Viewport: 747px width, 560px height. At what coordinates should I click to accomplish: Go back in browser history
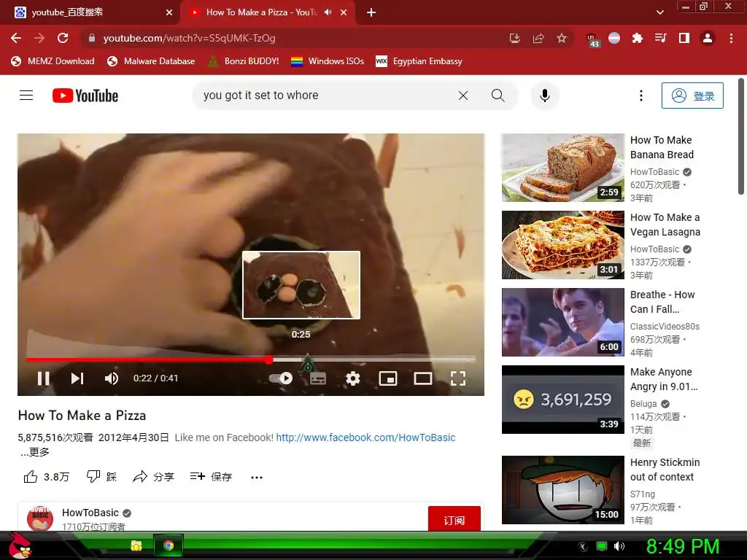click(x=16, y=38)
